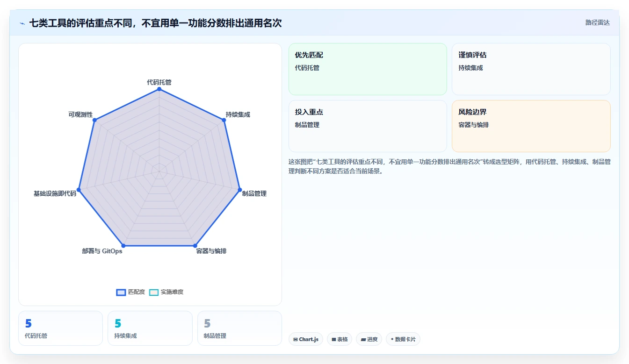The width and height of the screenshot is (629, 364).
Task: Select the 制品管理 radar data point
Action: (240, 190)
